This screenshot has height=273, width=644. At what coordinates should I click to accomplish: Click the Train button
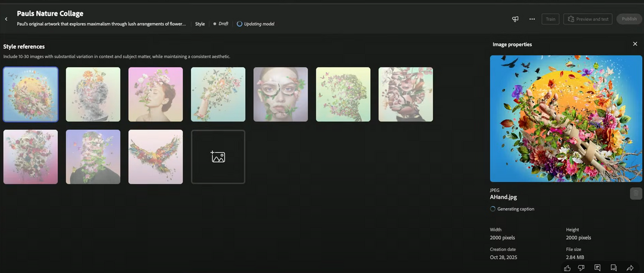click(550, 19)
